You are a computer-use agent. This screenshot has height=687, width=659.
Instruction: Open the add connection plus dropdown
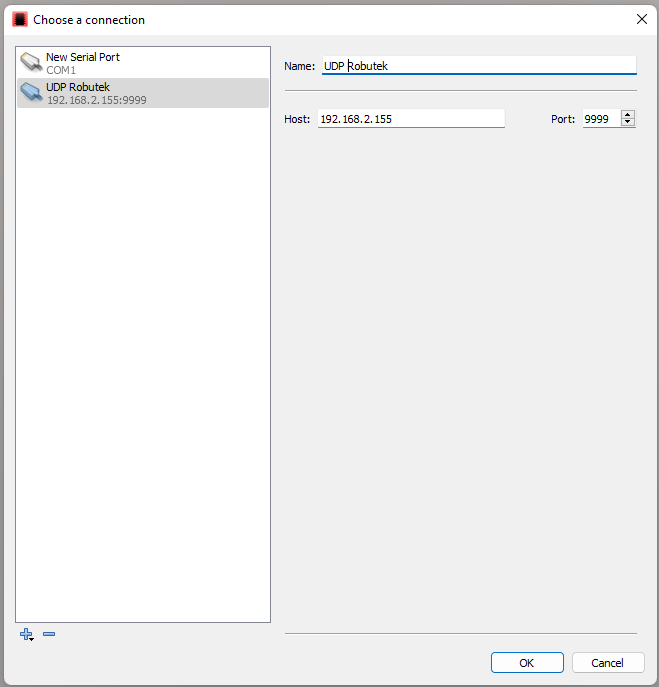point(27,635)
